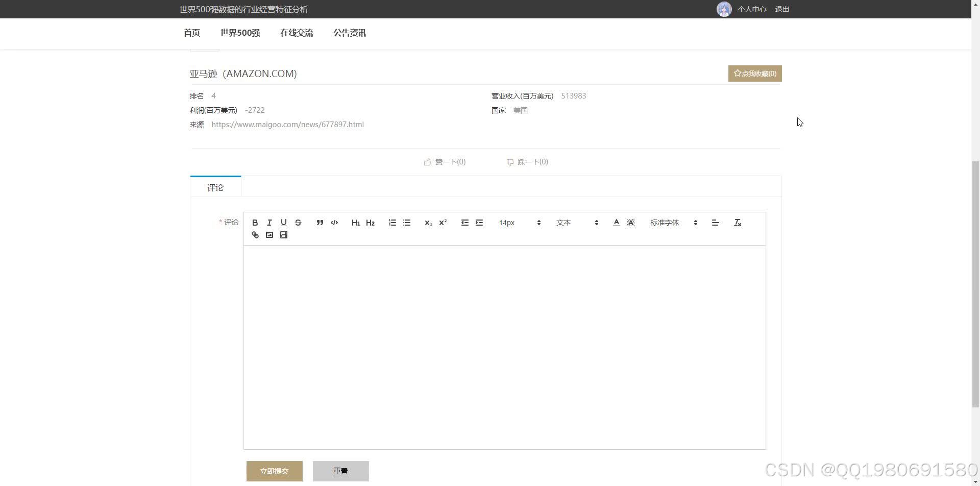The width and height of the screenshot is (980, 486).
Task: Submit comment with 立即提交
Action: pos(275,471)
